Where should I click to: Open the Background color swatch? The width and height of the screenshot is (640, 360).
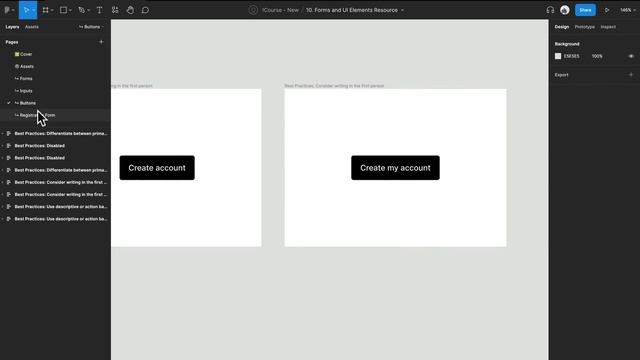[558, 56]
